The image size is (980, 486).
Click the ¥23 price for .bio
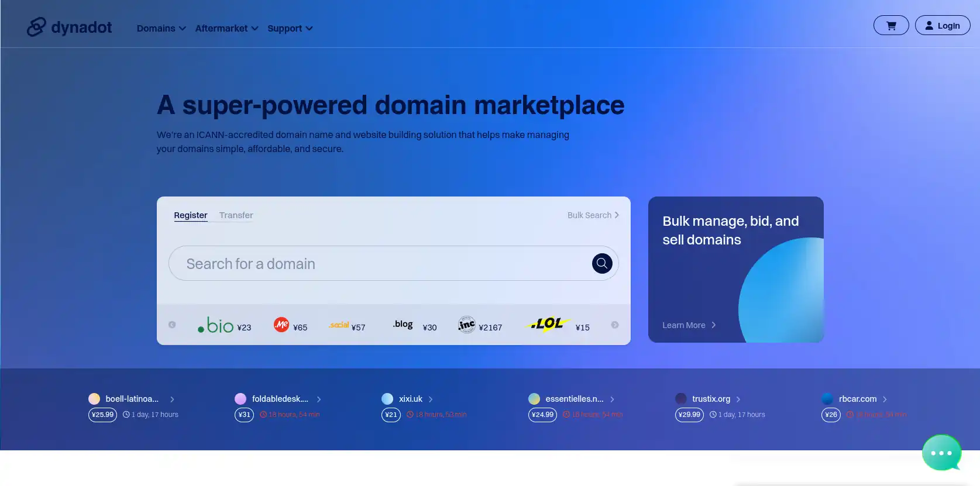pos(244,328)
